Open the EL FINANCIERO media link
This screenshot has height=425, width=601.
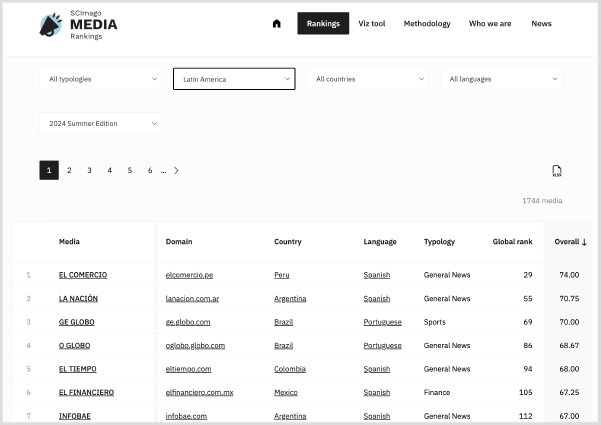[x=86, y=392]
